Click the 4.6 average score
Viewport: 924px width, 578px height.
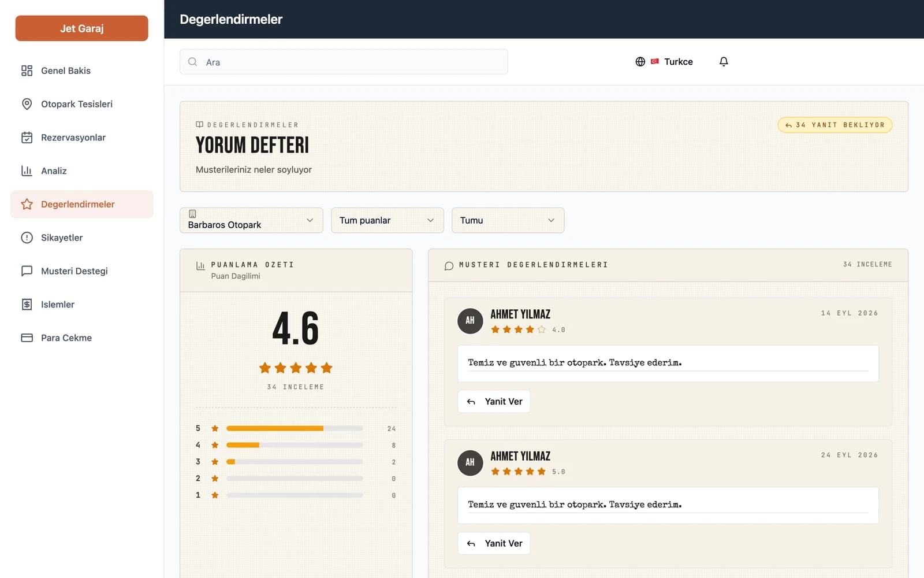pos(296,328)
